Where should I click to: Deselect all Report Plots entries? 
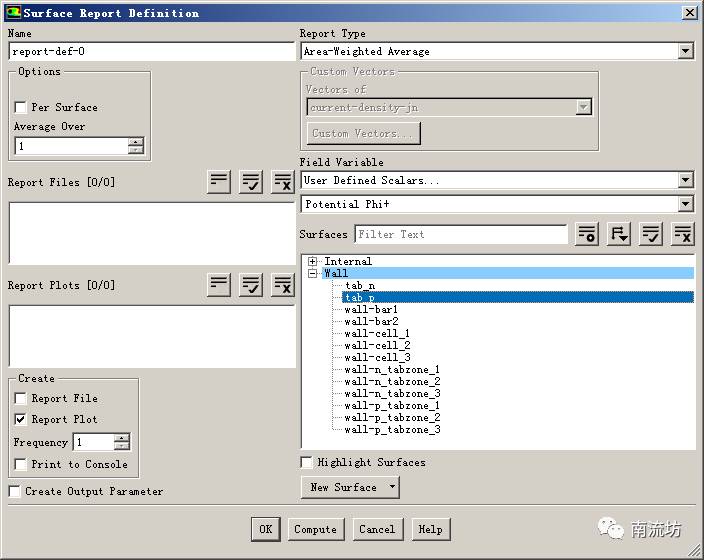click(283, 285)
